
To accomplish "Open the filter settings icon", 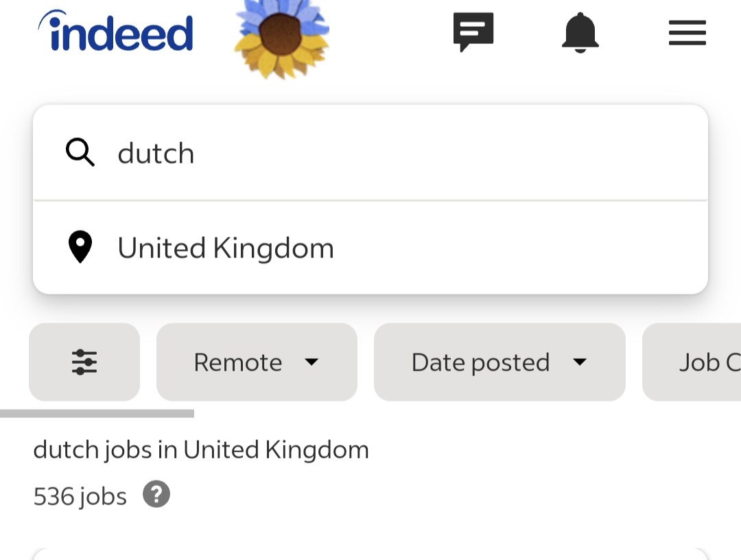I will [x=84, y=362].
